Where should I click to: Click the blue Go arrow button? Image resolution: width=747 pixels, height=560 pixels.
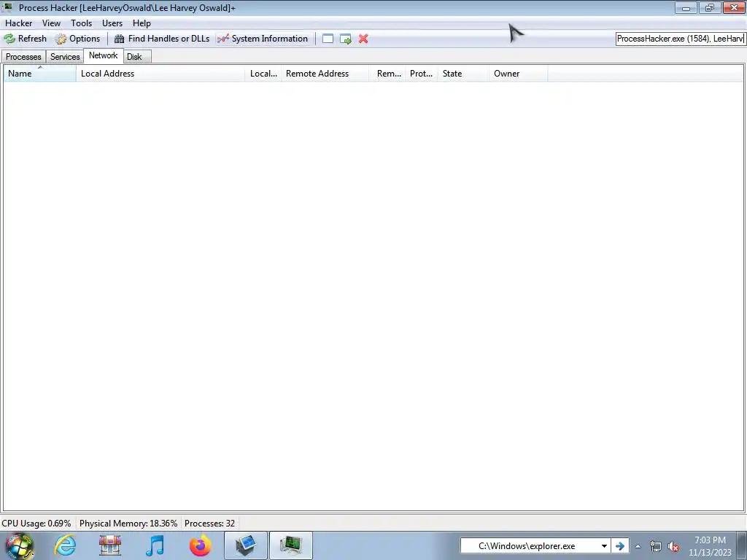pyautogui.click(x=620, y=546)
